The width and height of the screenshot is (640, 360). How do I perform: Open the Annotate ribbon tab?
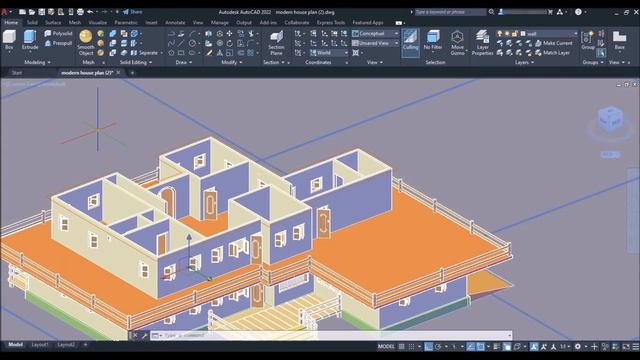[176, 22]
